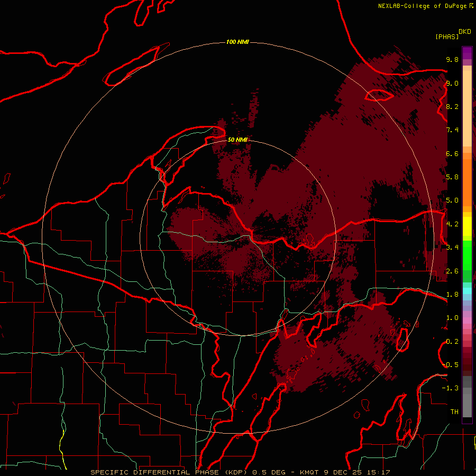Select the -0.5 legend value
The image size is (476, 476).
point(450,365)
